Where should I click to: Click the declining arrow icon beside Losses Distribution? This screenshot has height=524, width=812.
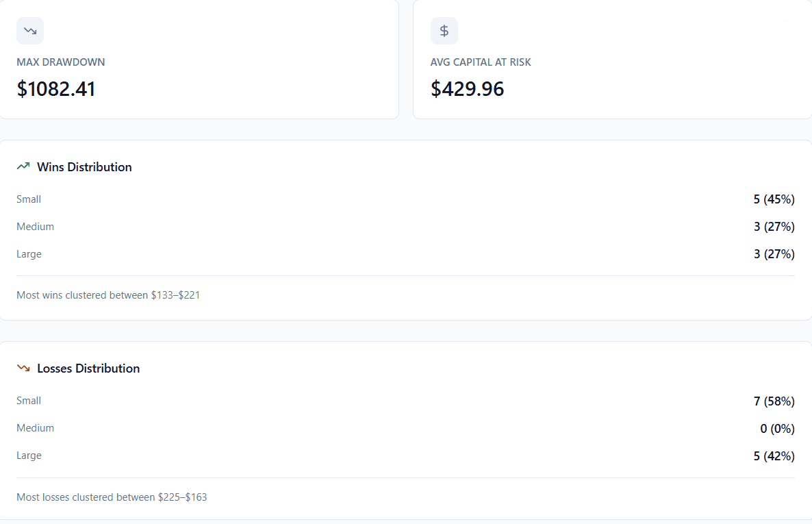click(x=23, y=368)
